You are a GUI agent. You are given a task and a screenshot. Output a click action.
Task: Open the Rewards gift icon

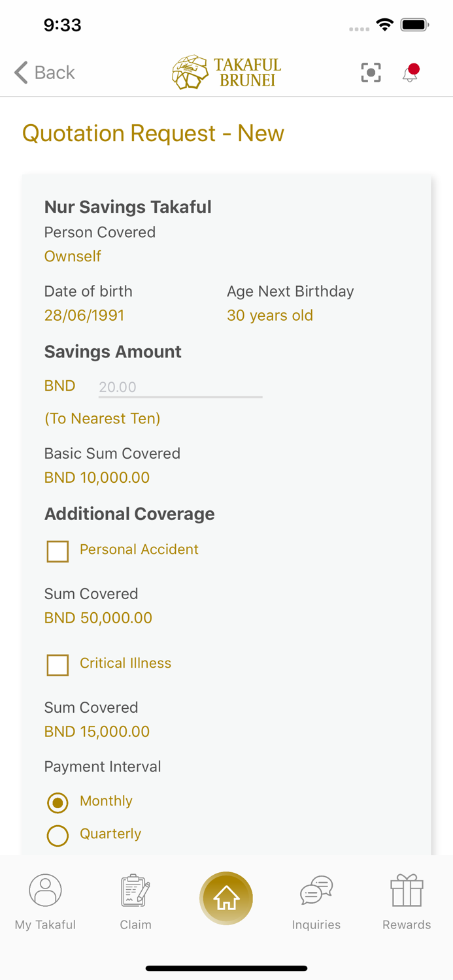tap(407, 890)
